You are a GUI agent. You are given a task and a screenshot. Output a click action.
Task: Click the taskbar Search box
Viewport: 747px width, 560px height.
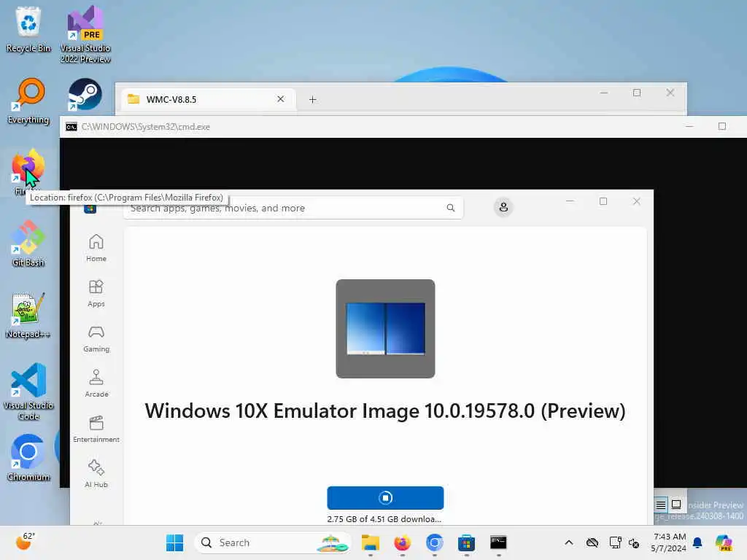point(273,542)
